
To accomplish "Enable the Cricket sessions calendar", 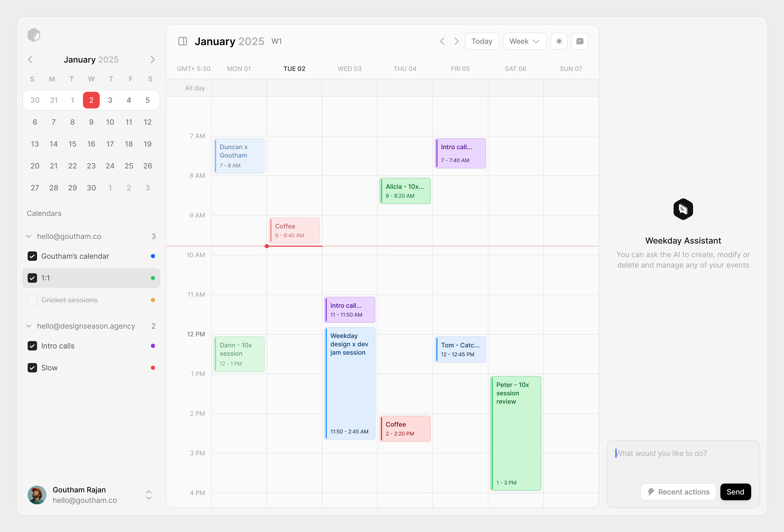I will tap(32, 300).
